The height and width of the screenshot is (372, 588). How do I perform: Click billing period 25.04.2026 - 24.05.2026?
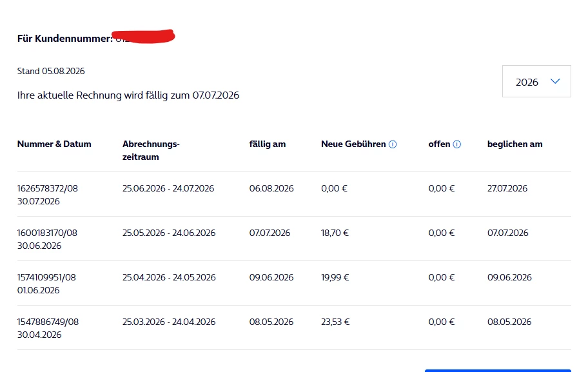[169, 277]
